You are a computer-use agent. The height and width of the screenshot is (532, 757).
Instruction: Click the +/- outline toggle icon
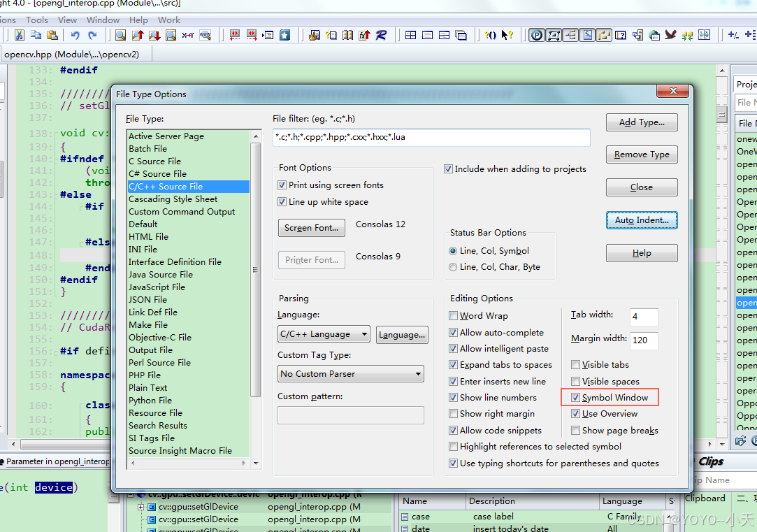(x=733, y=35)
